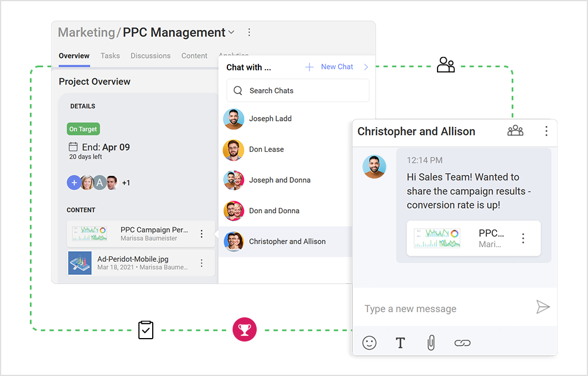This screenshot has height=376, width=588.
Task: Click the emoji smiley icon in chat
Action: click(369, 343)
